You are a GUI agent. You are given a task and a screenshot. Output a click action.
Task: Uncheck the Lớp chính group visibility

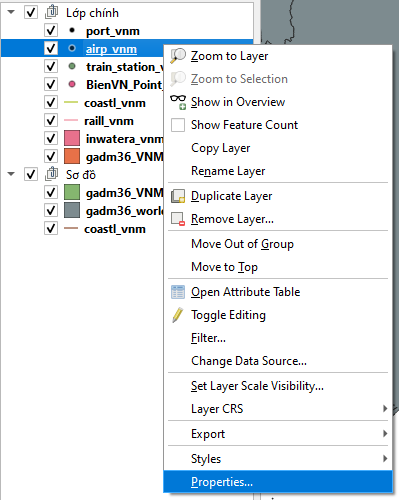pyautogui.click(x=31, y=13)
